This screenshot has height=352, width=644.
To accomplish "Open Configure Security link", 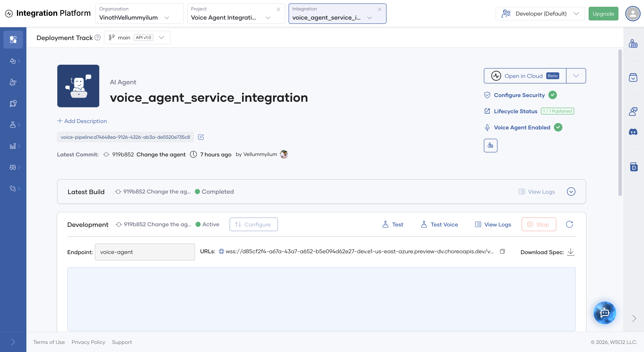I will tap(519, 95).
